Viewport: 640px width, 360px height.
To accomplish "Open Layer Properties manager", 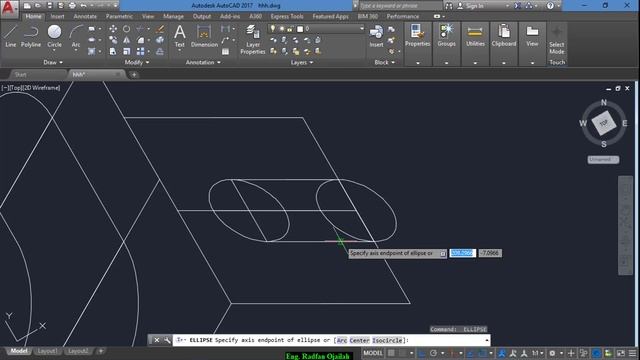I will (x=253, y=39).
